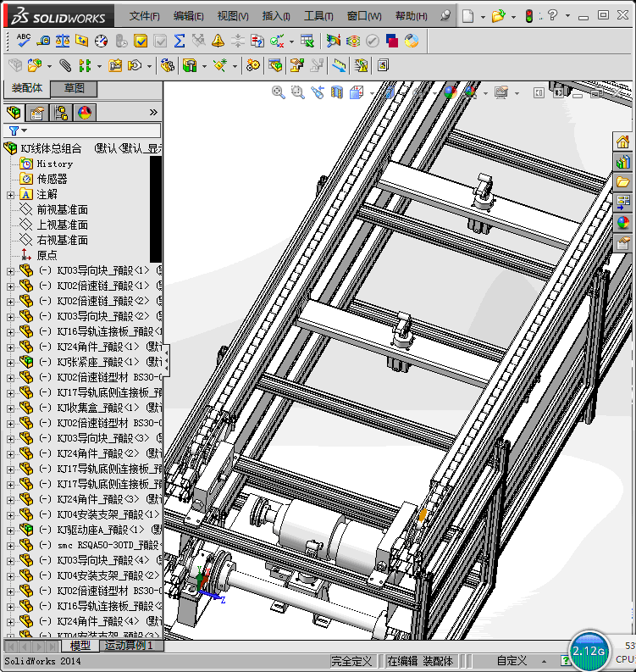Select the 传感器 tree item
This screenshot has height=672, width=636.
(52, 179)
